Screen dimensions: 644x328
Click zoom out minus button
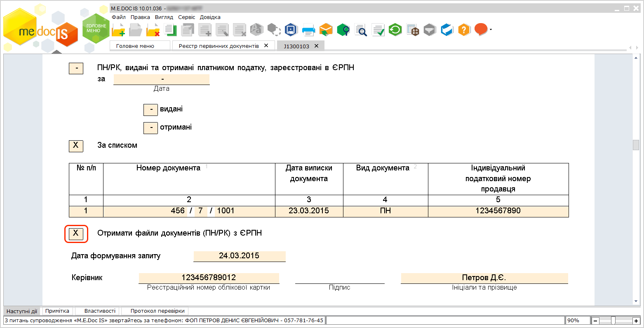click(x=595, y=321)
